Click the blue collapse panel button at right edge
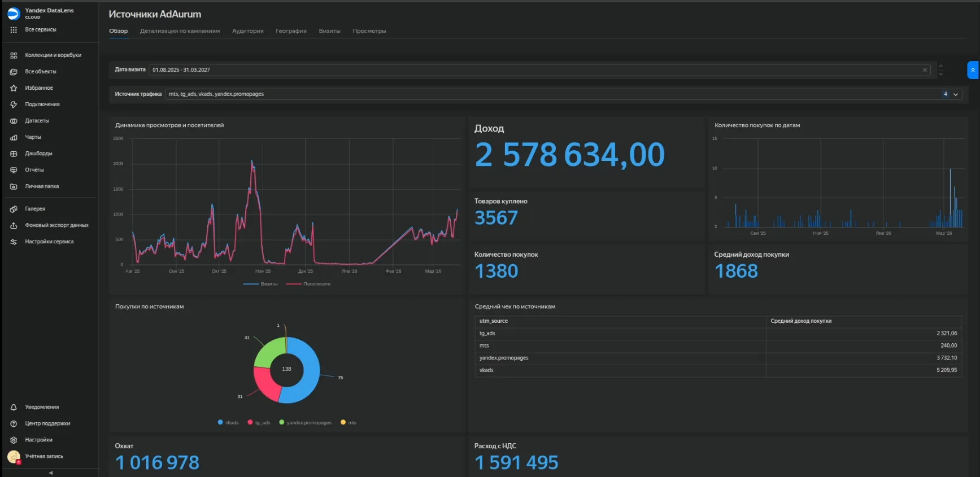This screenshot has height=477, width=980. [973, 70]
